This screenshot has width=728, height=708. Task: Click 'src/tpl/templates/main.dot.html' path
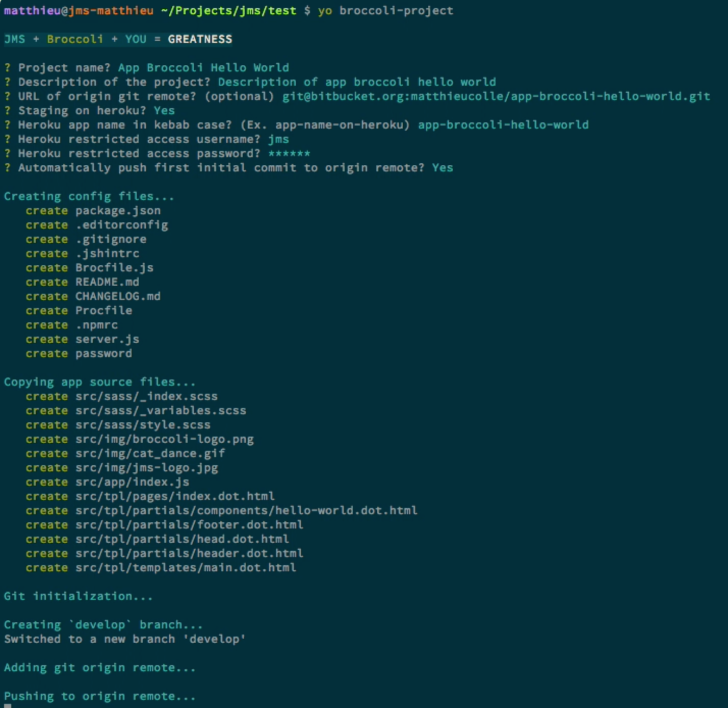pos(186,568)
